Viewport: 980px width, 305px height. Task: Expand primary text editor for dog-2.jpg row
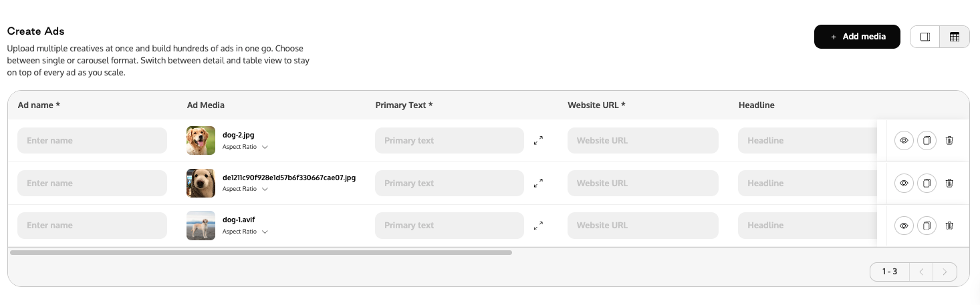pos(538,141)
